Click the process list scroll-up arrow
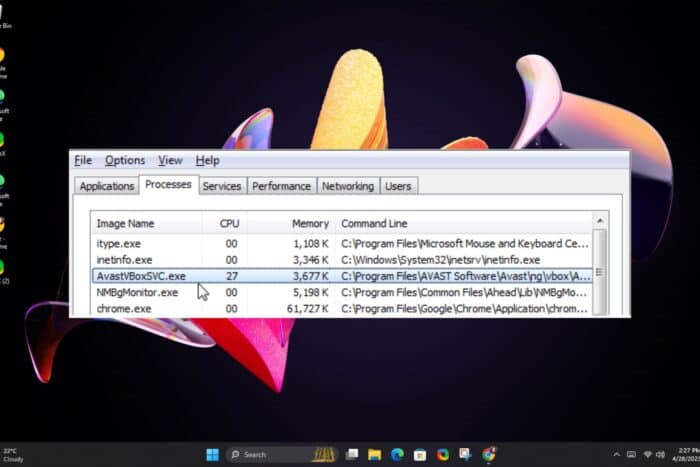The image size is (700, 467). (x=599, y=220)
